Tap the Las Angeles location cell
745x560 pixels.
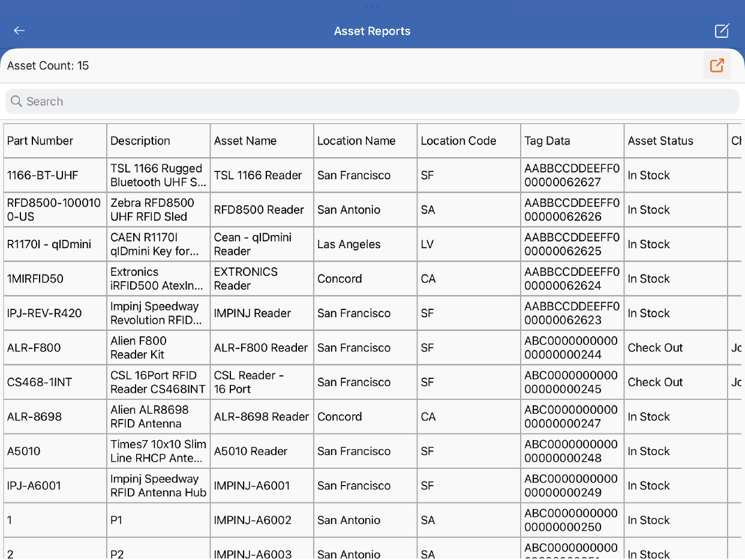coord(349,245)
